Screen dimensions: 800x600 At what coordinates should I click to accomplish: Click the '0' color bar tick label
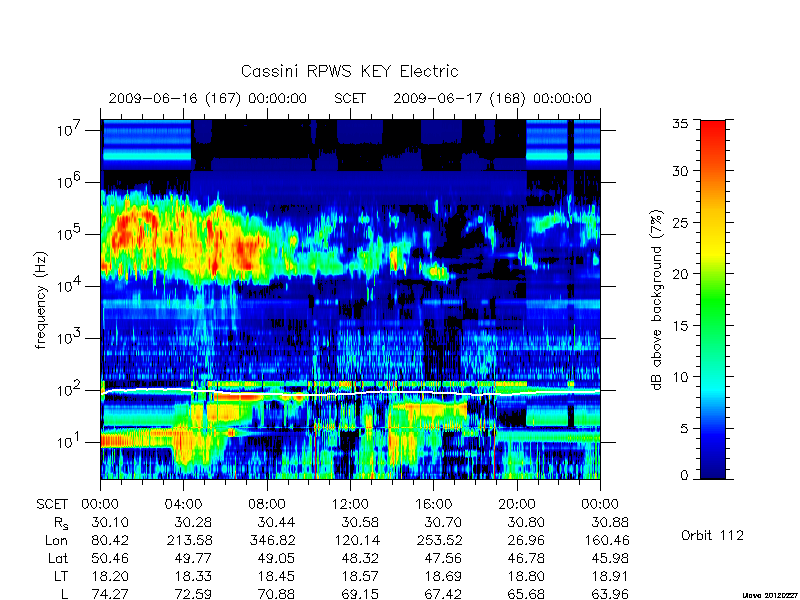click(684, 476)
